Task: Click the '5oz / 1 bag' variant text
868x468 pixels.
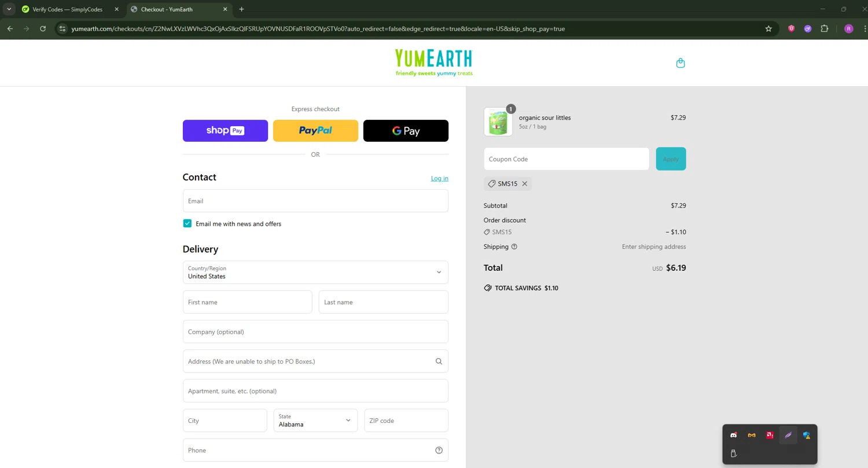Action: [x=532, y=127]
